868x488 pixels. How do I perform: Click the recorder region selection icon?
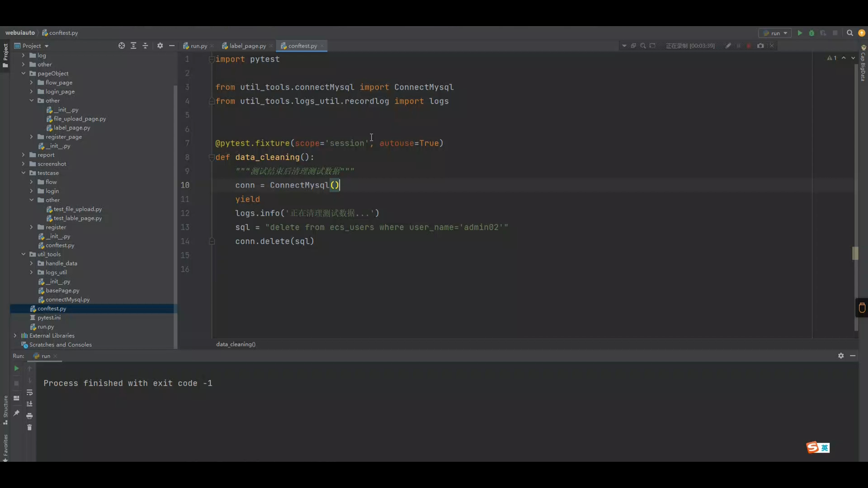click(x=652, y=46)
